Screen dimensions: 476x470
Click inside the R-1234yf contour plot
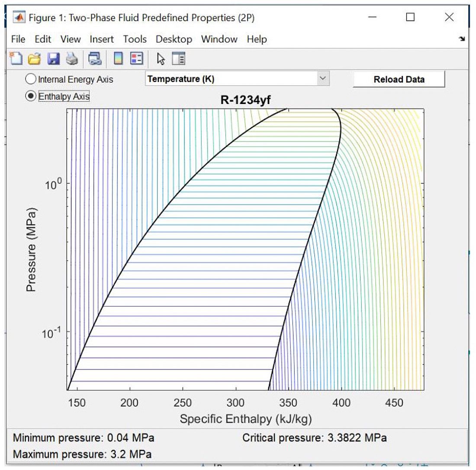click(247, 247)
